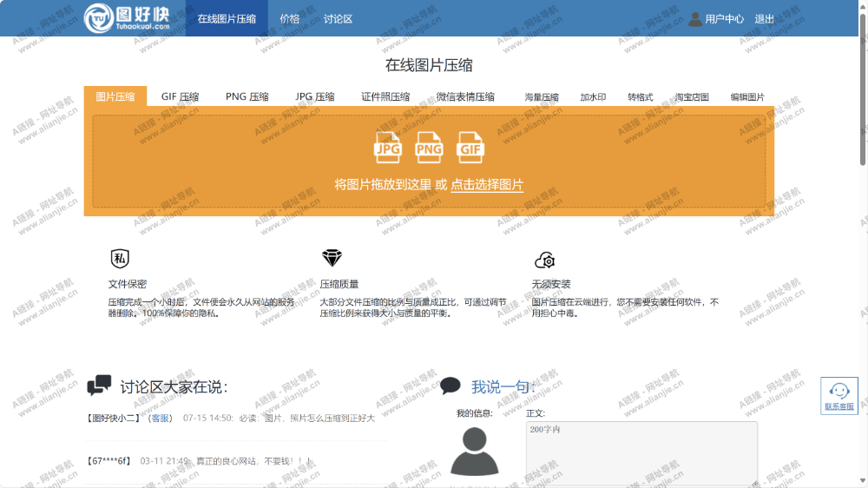Viewport: 868px width, 488px height.
Task: Click the 图好快 logo in header
Action: pos(127,17)
